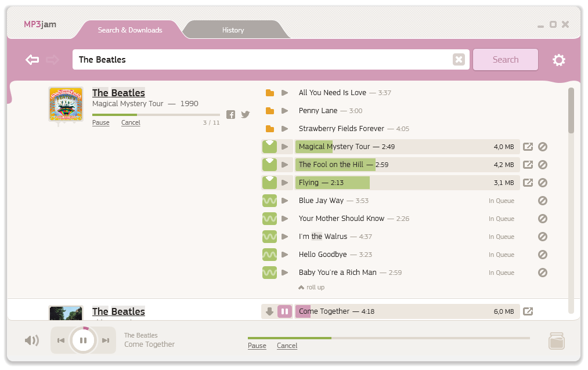
Task: Clear the search field text
Action: (459, 60)
